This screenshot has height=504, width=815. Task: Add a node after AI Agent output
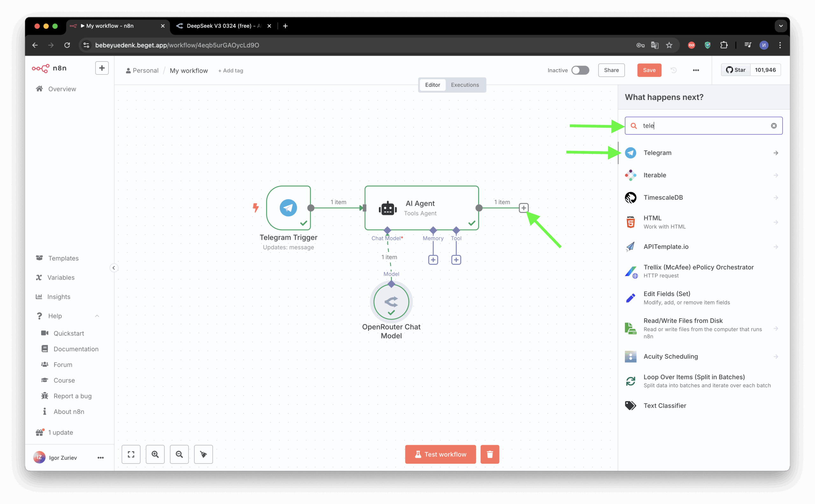523,208
